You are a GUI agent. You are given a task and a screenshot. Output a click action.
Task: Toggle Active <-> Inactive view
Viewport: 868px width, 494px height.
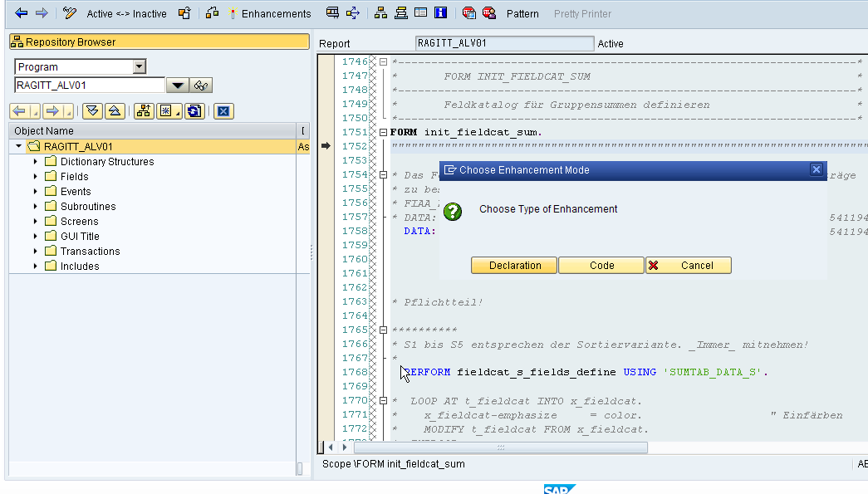(x=126, y=13)
